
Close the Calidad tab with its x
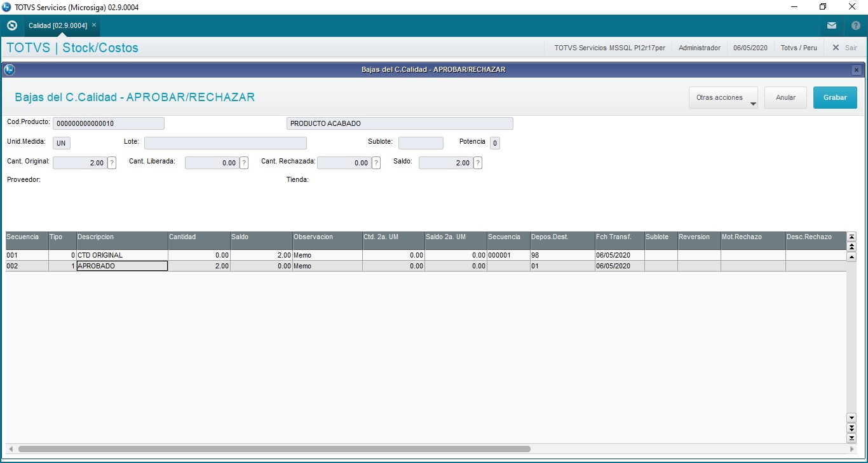(94, 25)
